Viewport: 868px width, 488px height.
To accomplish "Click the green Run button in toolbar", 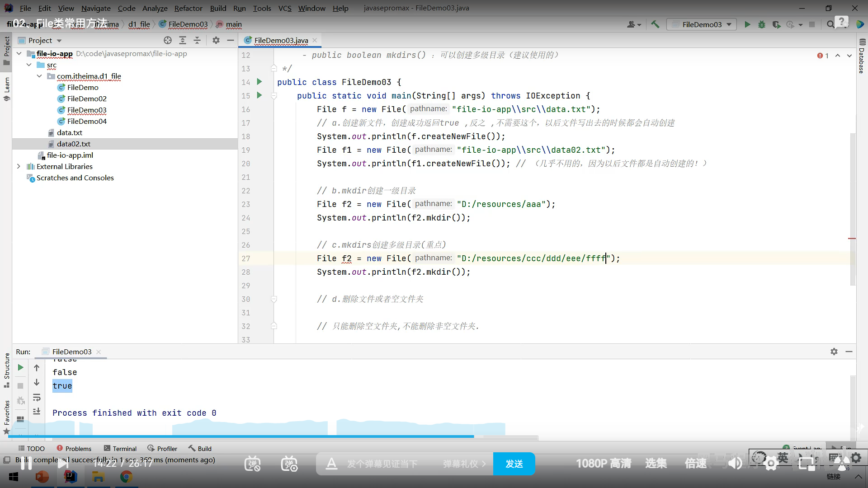I will click(x=747, y=24).
